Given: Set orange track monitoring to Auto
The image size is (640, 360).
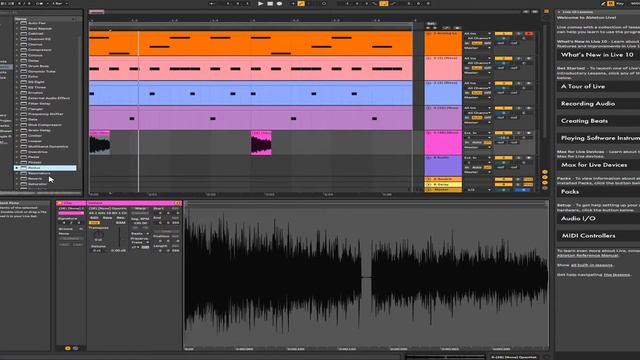Looking at the screenshot, I should 477,43.
